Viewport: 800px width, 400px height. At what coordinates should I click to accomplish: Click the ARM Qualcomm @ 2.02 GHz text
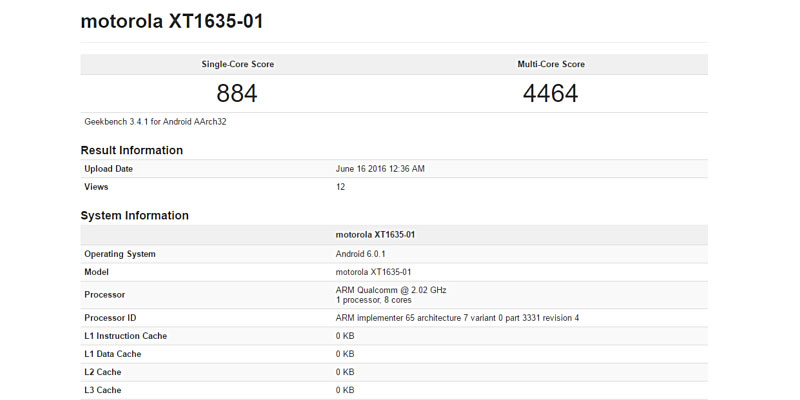click(x=391, y=290)
